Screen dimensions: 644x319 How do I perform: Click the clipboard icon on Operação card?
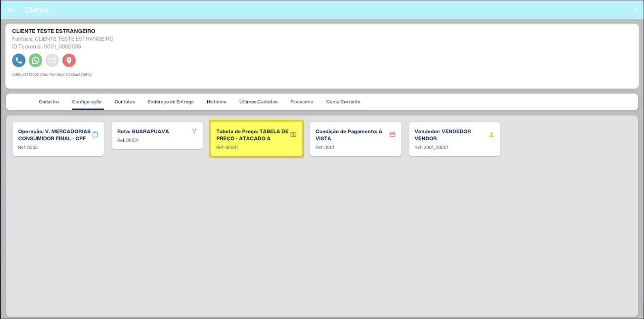[x=95, y=135]
